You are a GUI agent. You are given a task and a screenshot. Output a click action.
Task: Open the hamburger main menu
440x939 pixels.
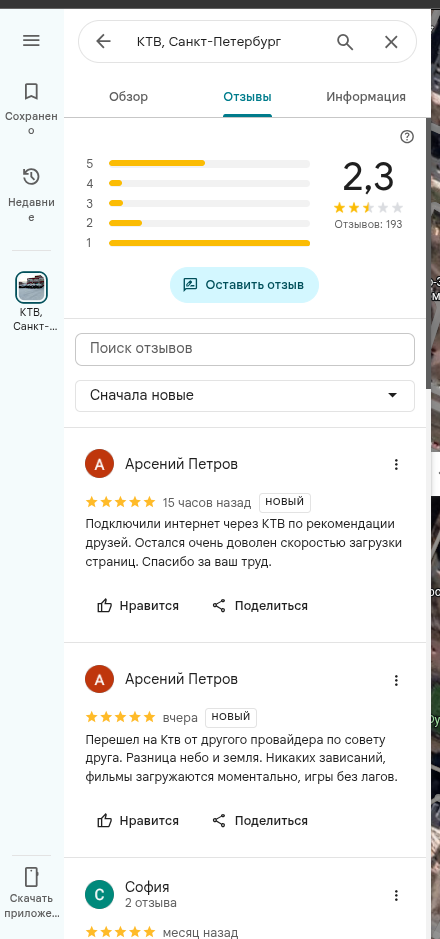coord(31,40)
